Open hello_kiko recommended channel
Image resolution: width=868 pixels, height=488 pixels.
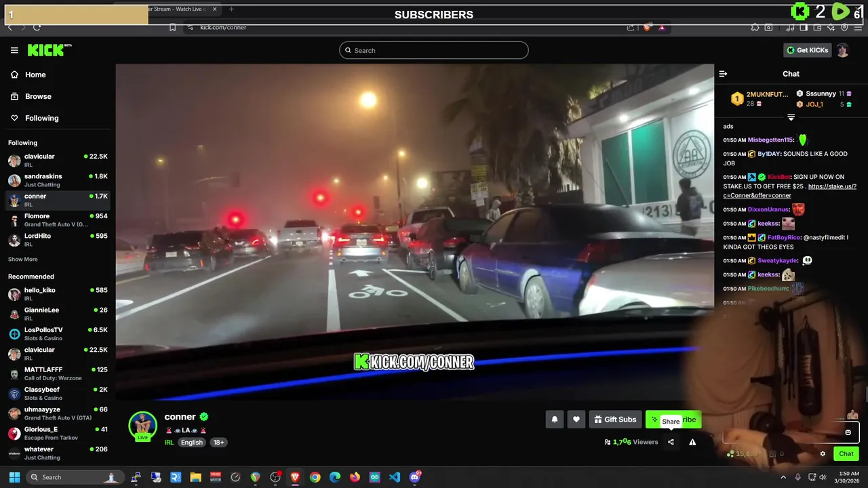tap(58, 293)
